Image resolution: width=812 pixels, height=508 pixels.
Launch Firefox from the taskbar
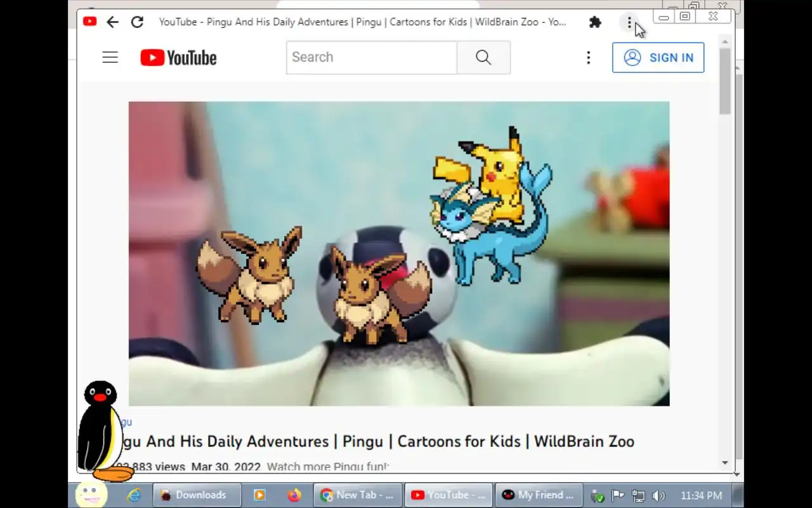click(x=294, y=495)
